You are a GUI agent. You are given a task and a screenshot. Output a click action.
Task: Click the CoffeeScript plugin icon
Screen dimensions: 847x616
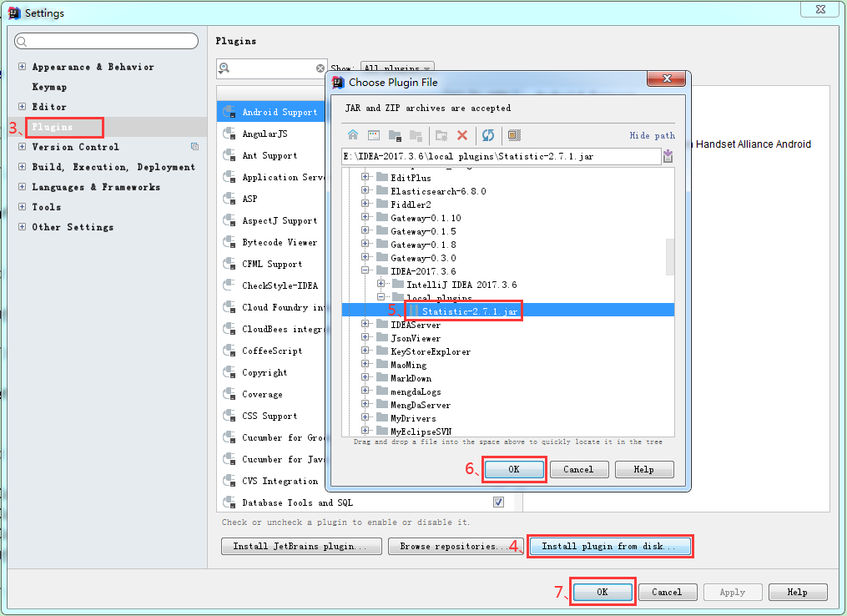coord(229,351)
